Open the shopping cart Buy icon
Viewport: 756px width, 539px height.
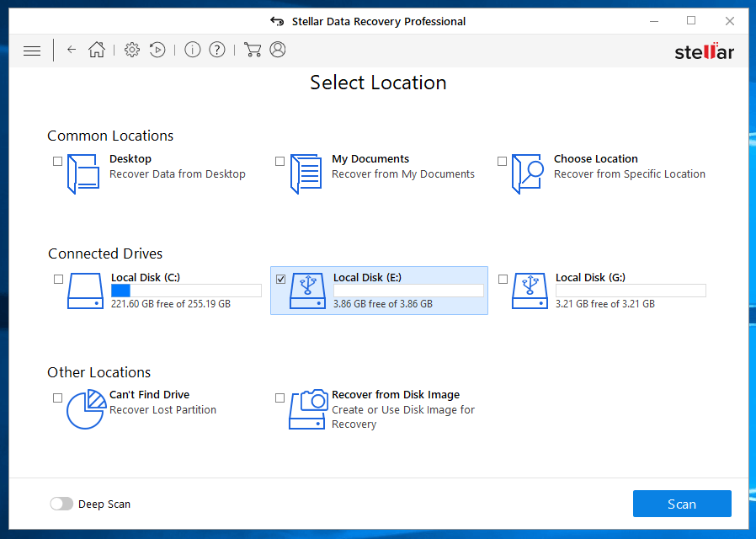(253, 50)
